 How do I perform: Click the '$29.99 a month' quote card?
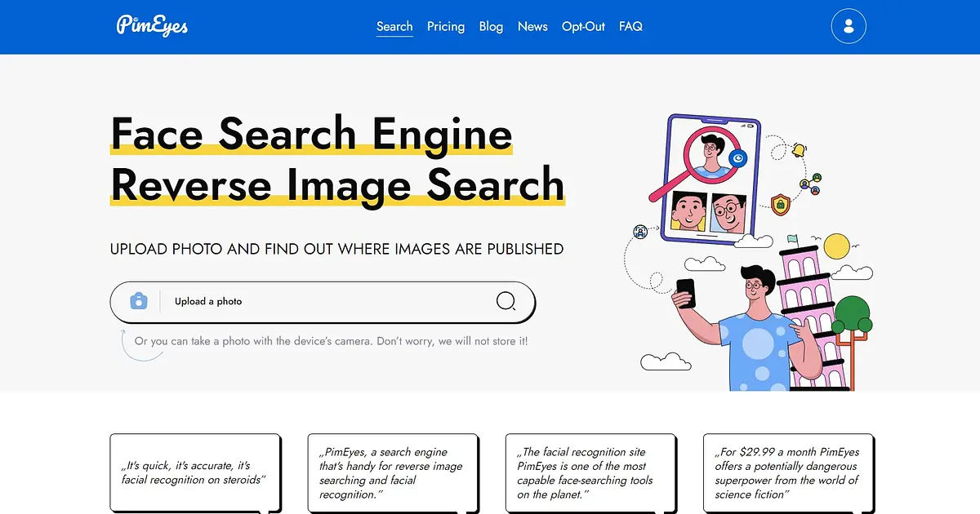(x=789, y=473)
